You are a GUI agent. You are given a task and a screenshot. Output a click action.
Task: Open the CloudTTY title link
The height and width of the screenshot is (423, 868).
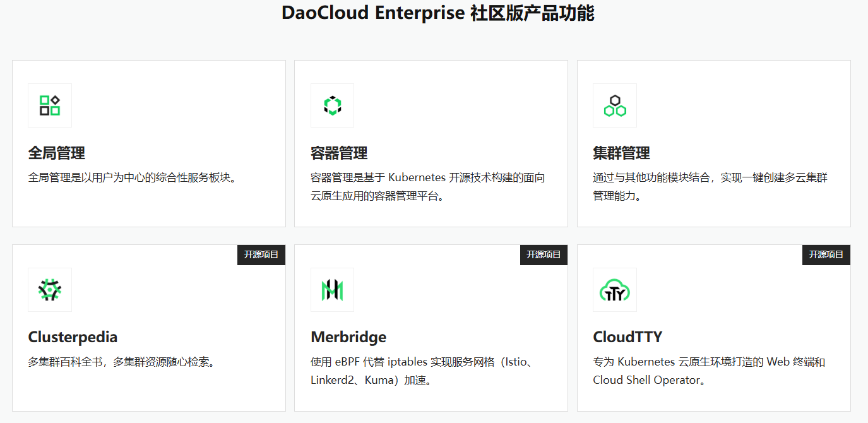627,337
